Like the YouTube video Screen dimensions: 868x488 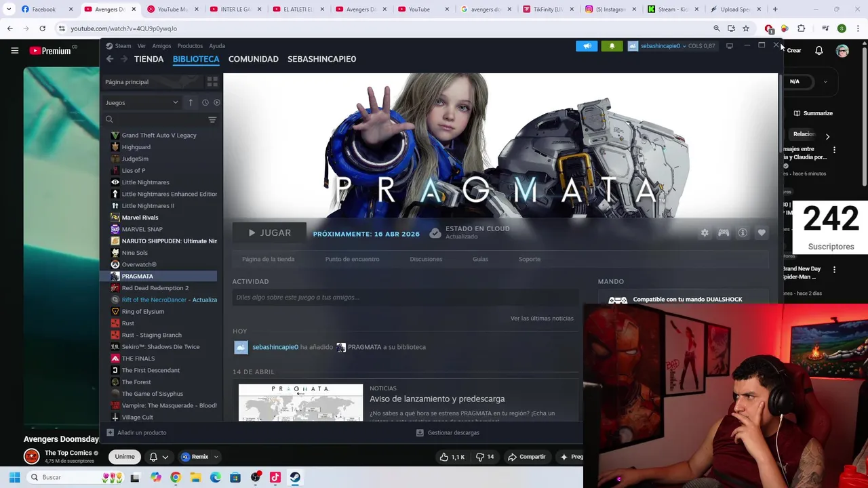pyautogui.click(x=452, y=457)
